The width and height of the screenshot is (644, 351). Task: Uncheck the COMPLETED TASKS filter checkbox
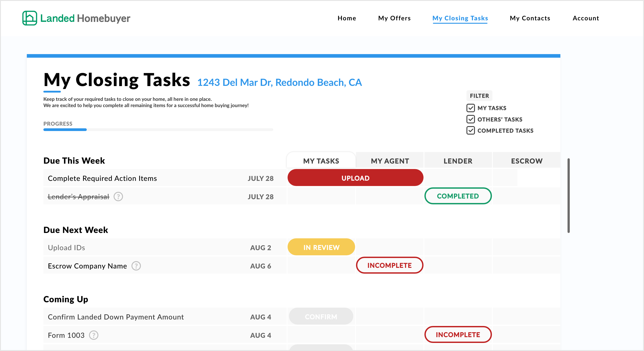(x=470, y=131)
